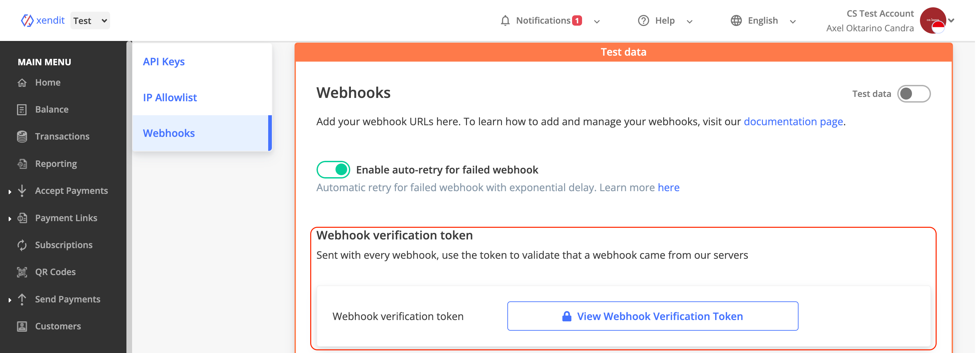Click the Subscriptions refresh icon

point(22,245)
